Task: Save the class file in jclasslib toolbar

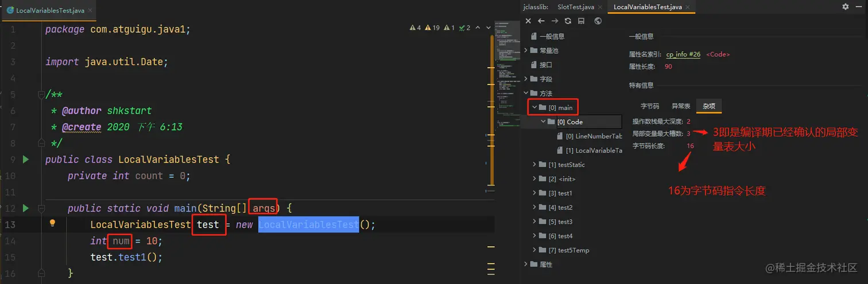Action: [581, 21]
